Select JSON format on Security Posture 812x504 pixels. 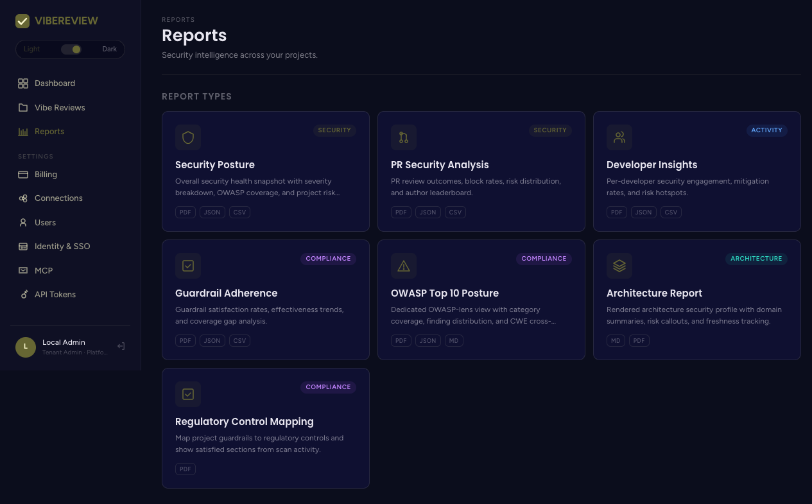click(212, 213)
